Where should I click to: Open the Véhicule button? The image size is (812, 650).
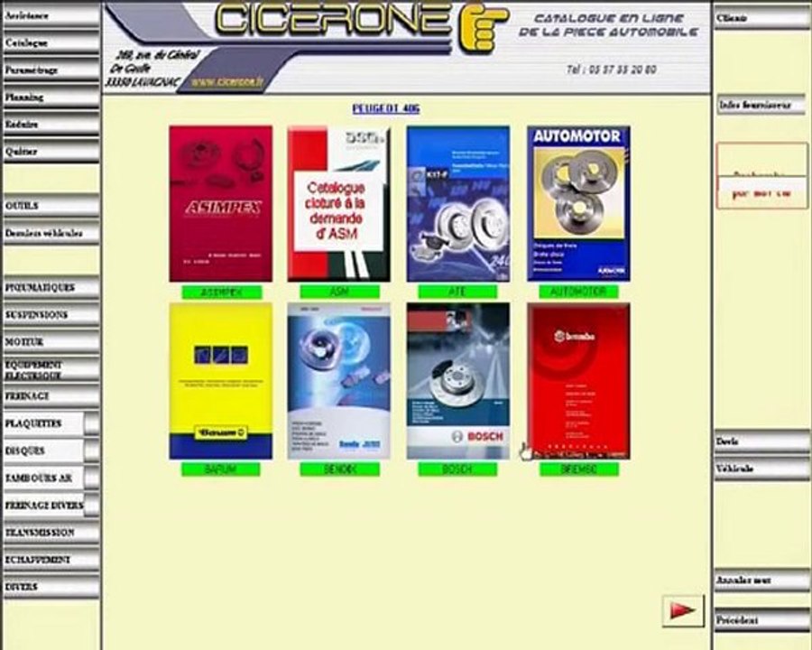[761, 469]
